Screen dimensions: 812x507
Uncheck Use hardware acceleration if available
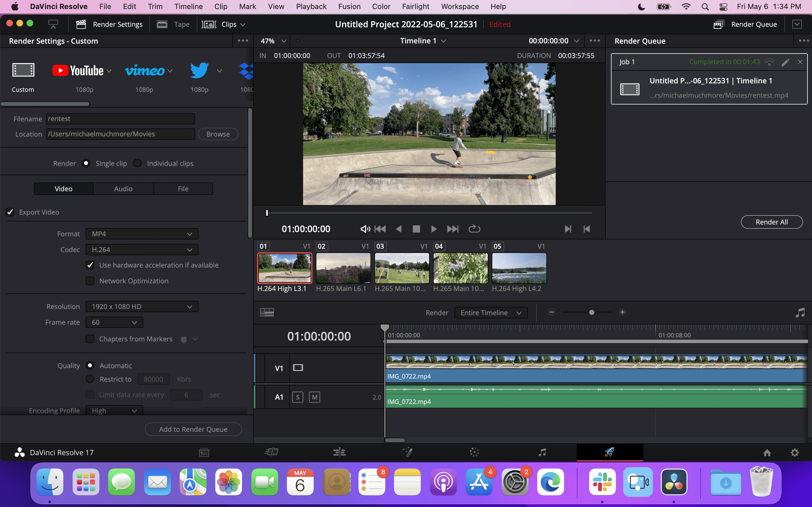90,265
